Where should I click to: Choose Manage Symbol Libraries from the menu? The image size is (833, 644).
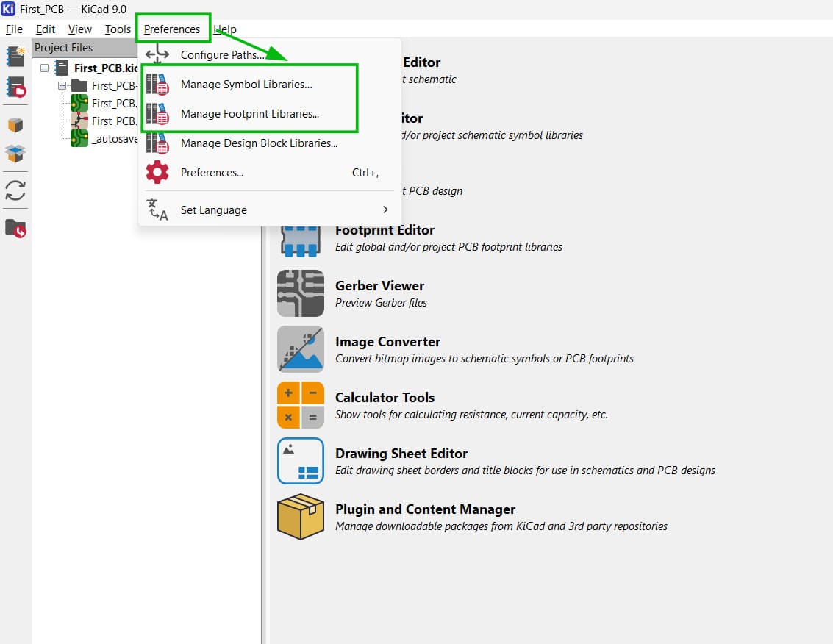(246, 85)
